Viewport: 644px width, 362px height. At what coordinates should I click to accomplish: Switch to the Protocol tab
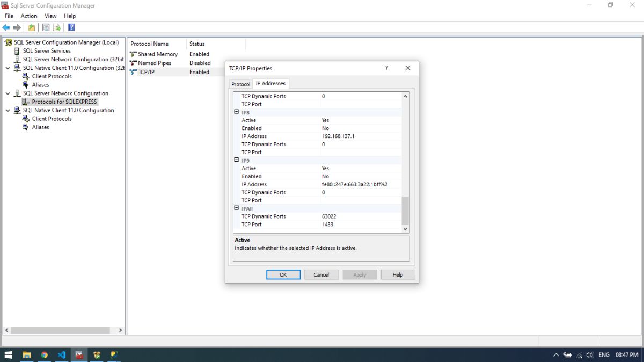pyautogui.click(x=241, y=84)
